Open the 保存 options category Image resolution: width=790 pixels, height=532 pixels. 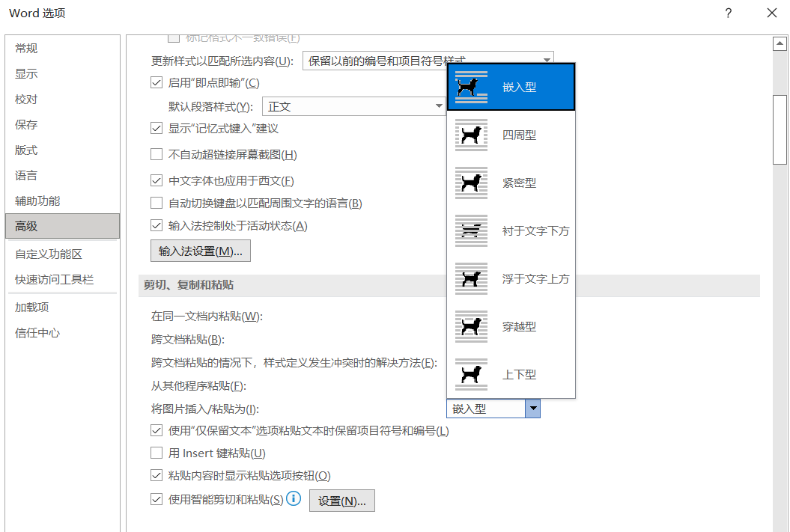[x=62, y=124]
